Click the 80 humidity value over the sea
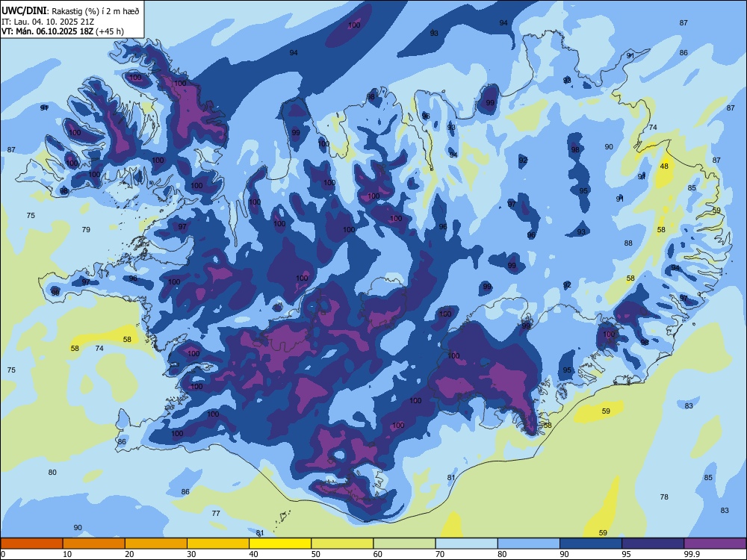Screen dimensions: 747x560 pyautogui.click(x=52, y=473)
